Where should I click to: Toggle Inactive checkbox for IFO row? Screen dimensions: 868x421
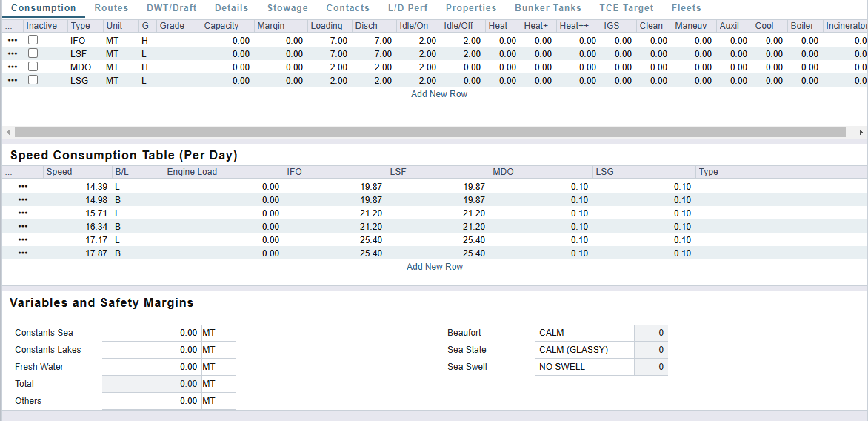pyautogui.click(x=33, y=40)
